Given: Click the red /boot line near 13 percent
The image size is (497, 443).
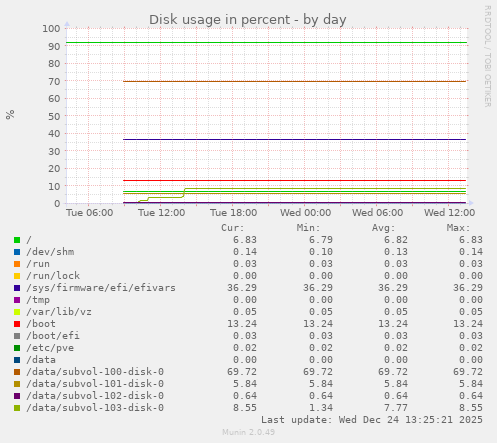Looking at the screenshot, I should [x=295, y=180].
